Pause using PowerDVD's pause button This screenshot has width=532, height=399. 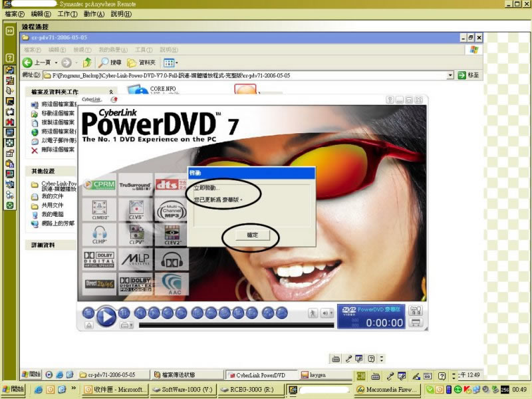click(124, 313)
